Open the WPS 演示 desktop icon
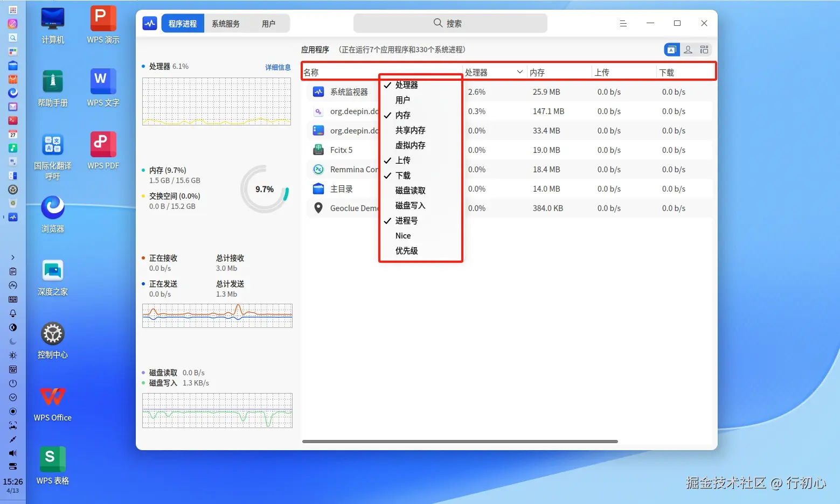 click(103, 26)
